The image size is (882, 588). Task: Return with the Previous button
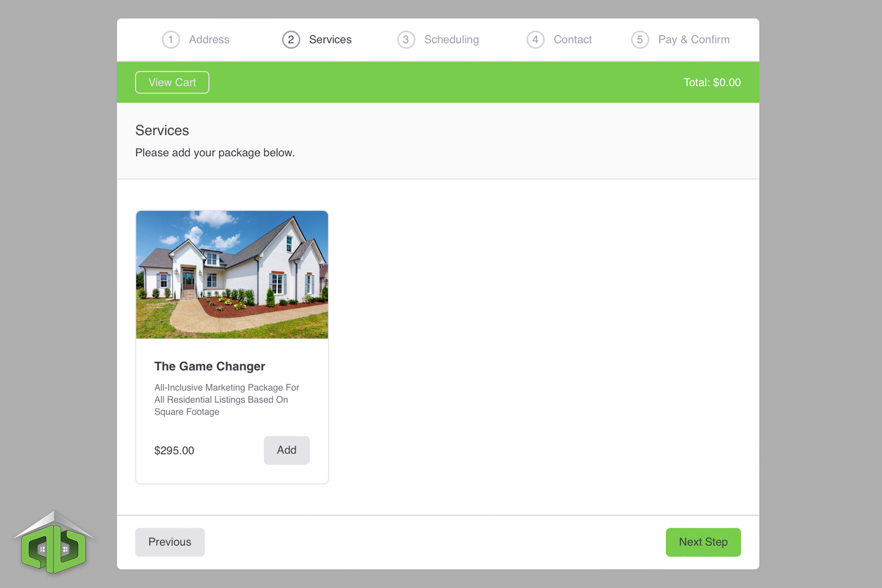[x=170, y=542]
